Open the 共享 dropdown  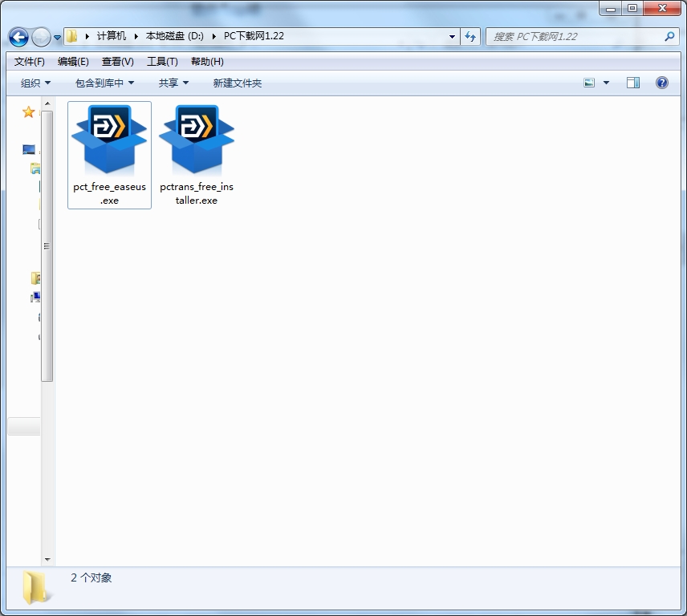tap(173, 83)
